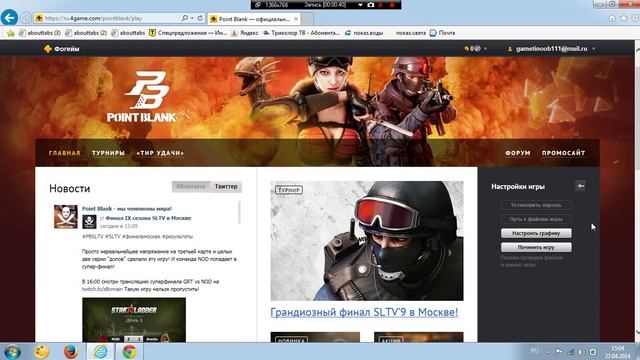Image resolution: width=640 pixels, height=360 pixels.
Task: Launch Google Chrome from the taskbar
Action: coord(129,351)
